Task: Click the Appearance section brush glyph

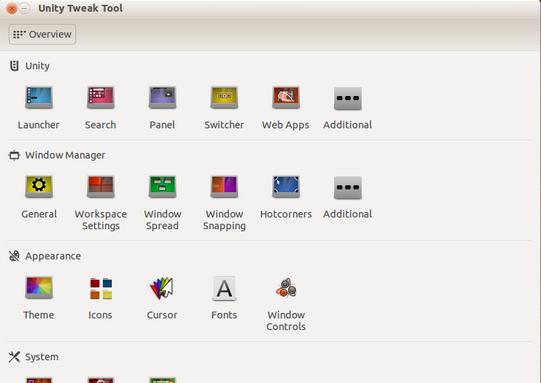Action: (x=14, y=256)
